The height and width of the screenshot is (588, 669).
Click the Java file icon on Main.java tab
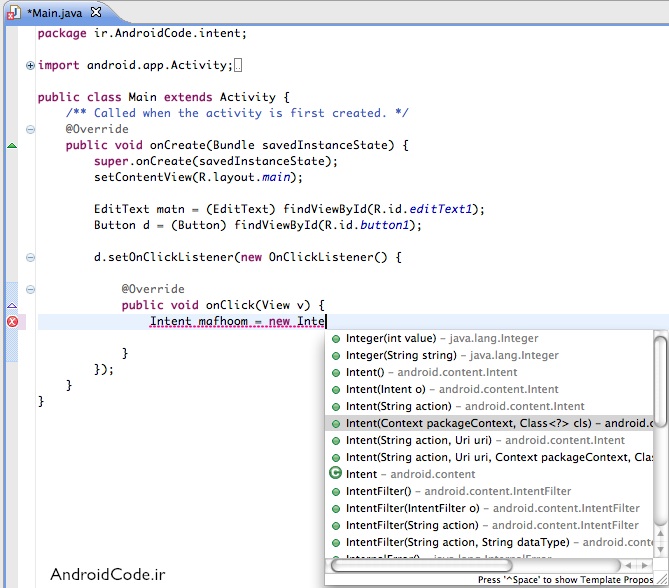14,10
